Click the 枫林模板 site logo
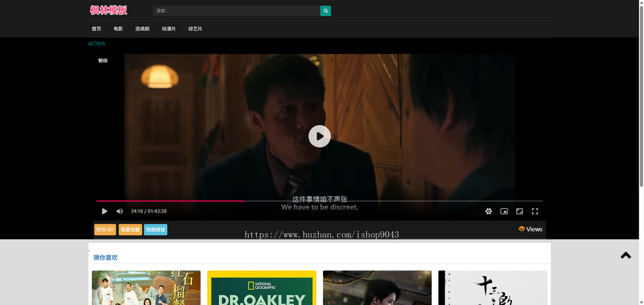 109,10
